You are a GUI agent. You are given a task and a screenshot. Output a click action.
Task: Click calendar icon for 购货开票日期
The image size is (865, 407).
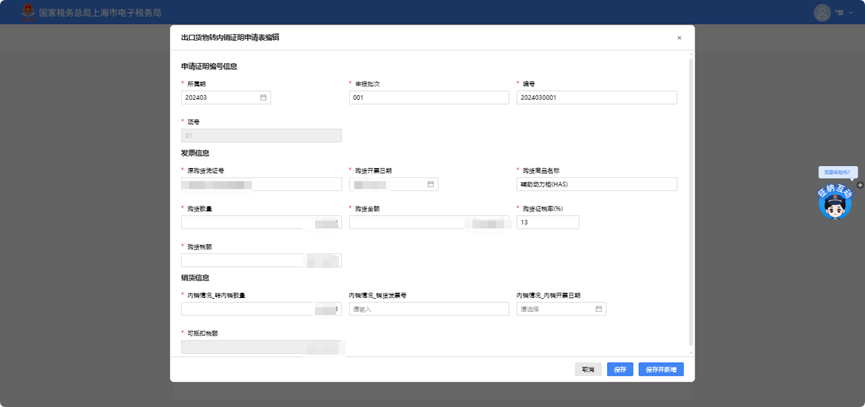[431, 185]
